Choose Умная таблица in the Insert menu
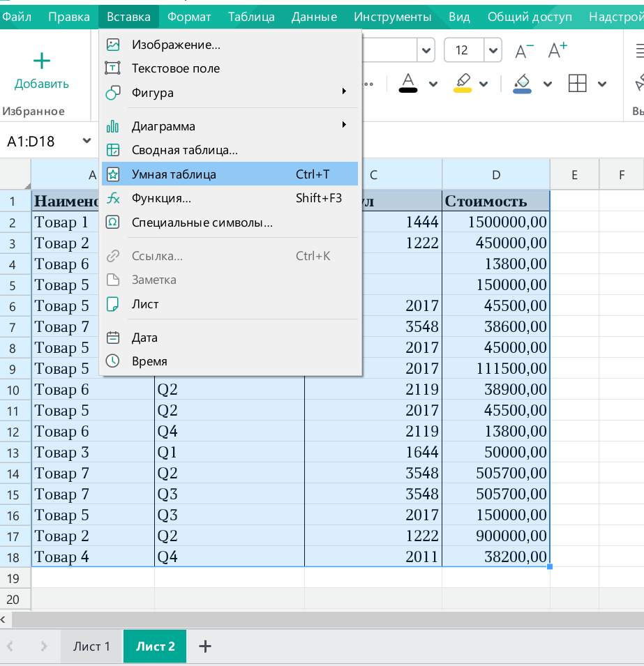This screenshot has height=666, width=644. click(174, 174)
